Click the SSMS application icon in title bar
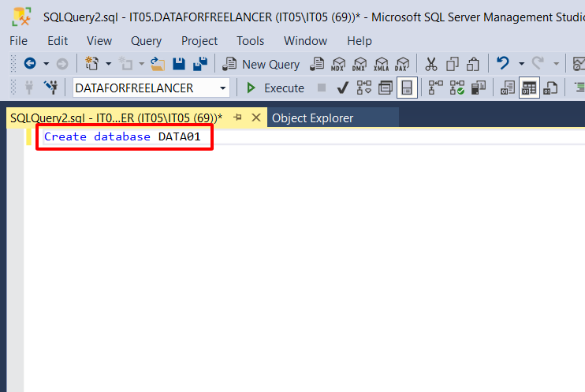This screenshot has height=392, width=585. (x=21, y=17)
